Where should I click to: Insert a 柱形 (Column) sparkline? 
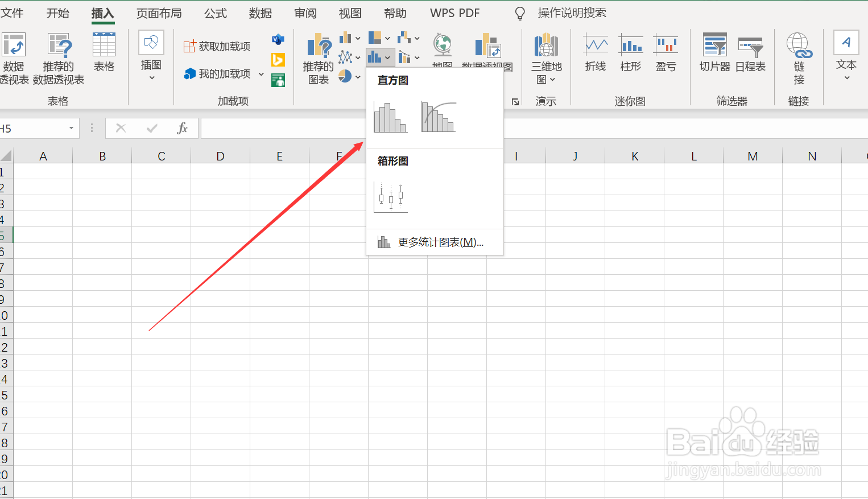tap(631, 52)
